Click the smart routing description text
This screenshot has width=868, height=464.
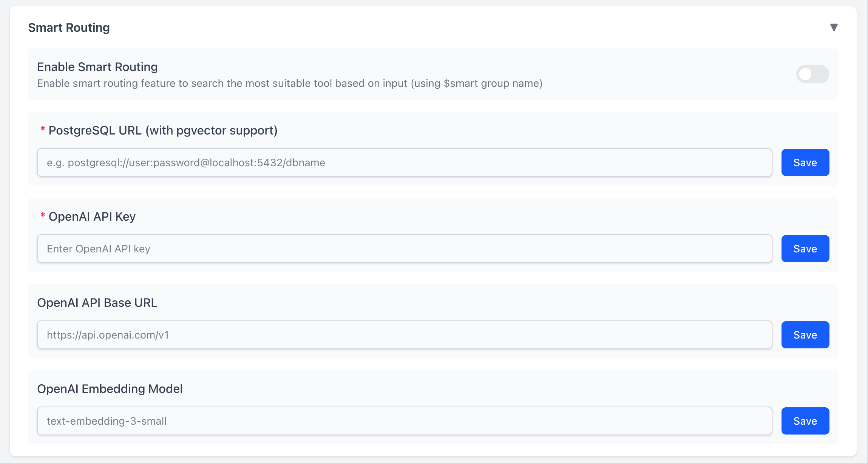click(x=289, y=84)
